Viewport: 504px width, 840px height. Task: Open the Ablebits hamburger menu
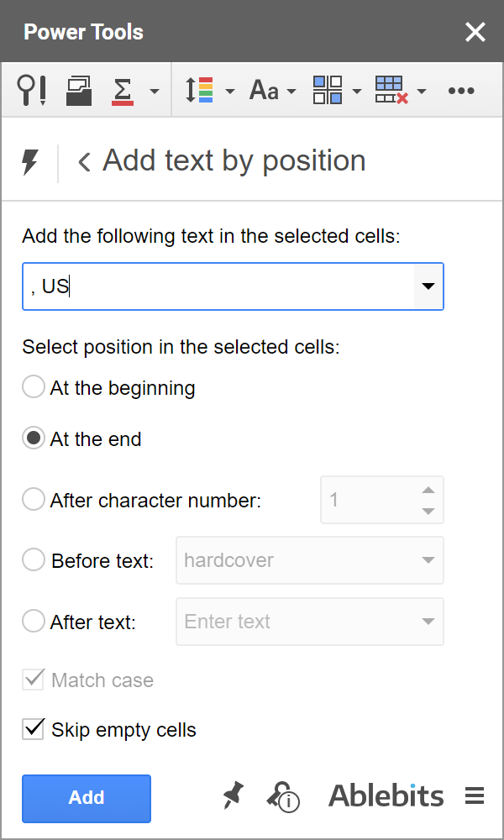tap(475, 795)
